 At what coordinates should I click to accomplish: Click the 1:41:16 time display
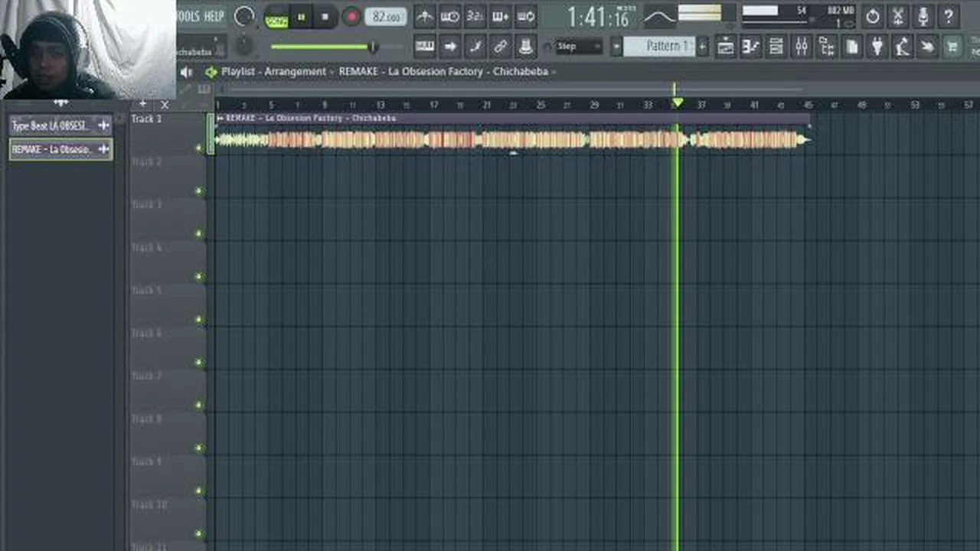pos(597,17)
